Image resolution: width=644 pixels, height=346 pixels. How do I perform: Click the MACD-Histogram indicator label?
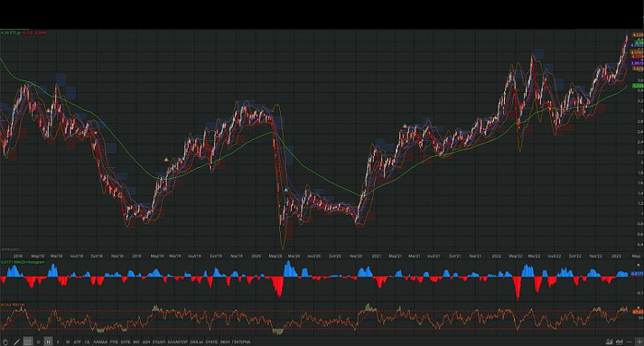coord(30,262)
